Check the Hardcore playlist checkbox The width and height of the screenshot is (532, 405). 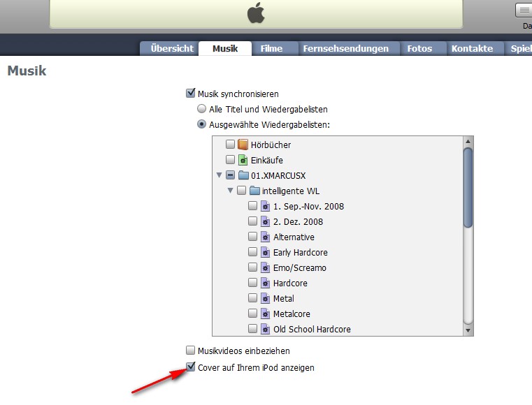coord(253,282)
